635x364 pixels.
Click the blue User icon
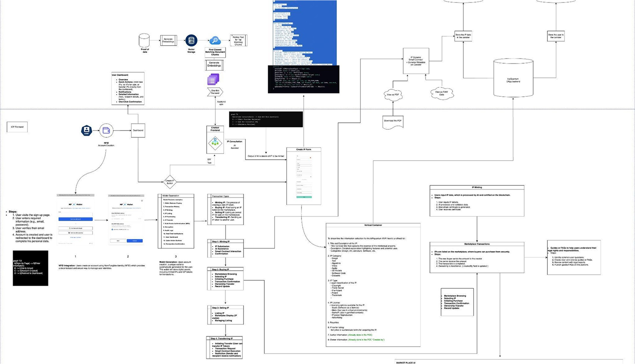pos(86,131)
